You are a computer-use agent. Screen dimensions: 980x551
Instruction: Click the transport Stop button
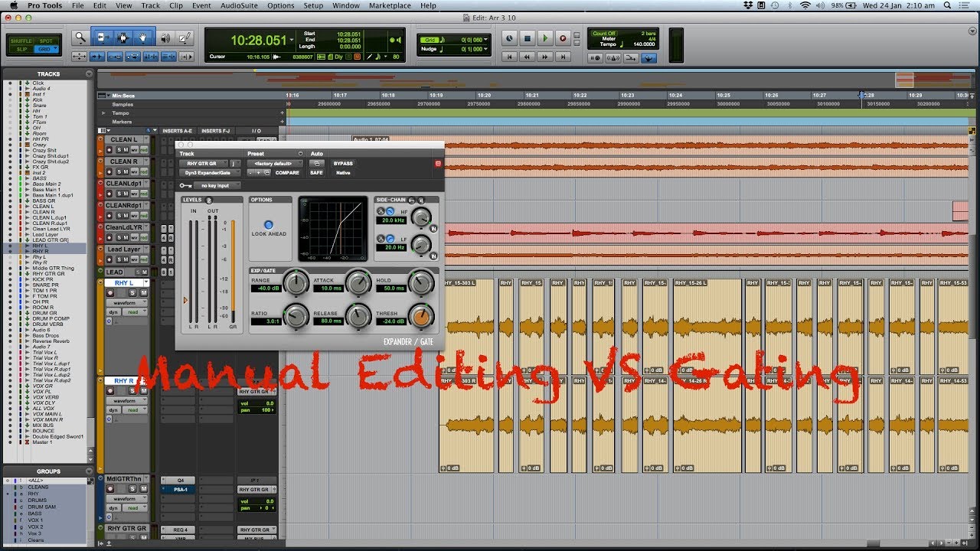tap(528, 38)
